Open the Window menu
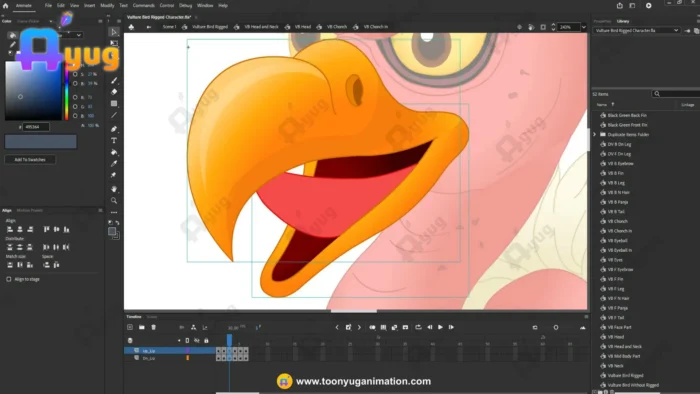 tap(205, 6)
